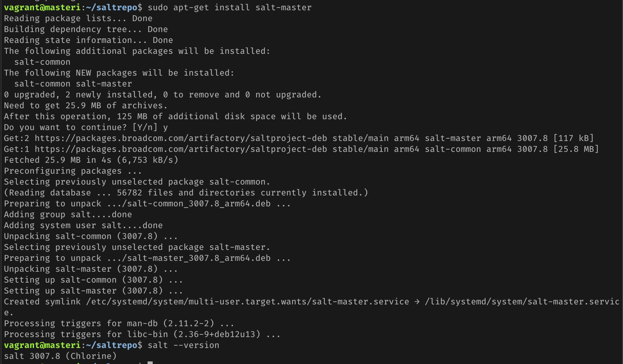Click the /lib/systemd/system/salt-master.service target path
The image size is (623, 364).
point(522,302)
